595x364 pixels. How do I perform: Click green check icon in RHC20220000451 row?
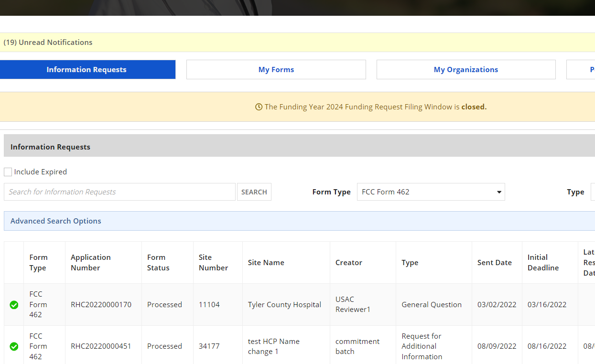click(x=14, y=346)
